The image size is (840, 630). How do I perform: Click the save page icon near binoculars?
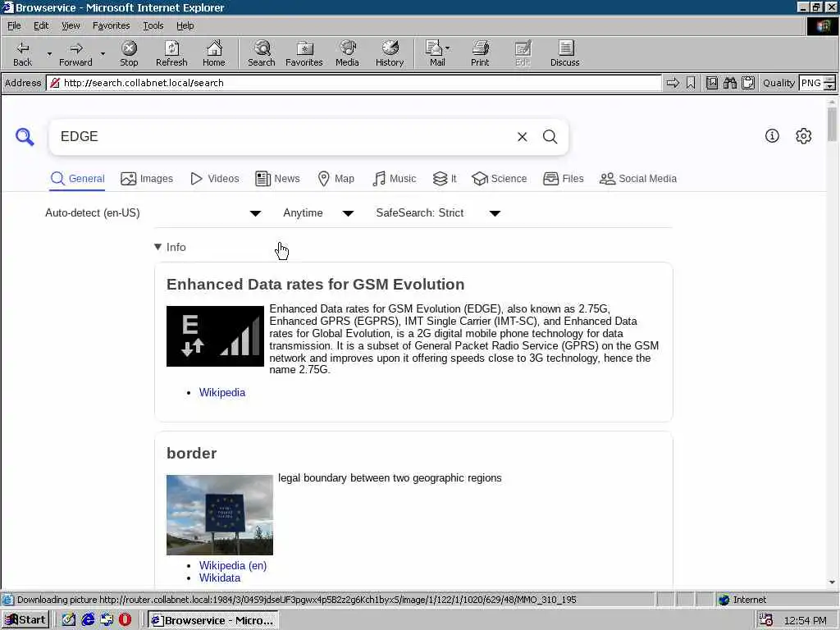tap(711, 83)
